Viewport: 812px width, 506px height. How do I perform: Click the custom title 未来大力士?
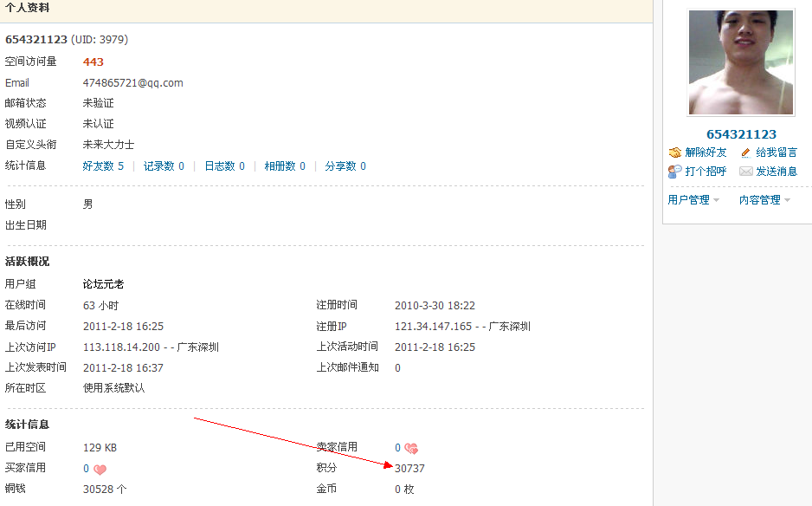click(108, 145)
